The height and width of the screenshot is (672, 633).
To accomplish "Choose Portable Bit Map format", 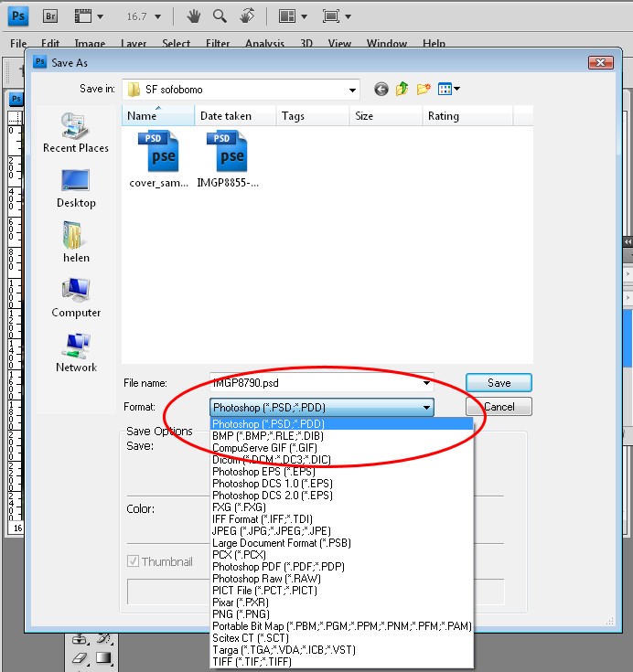I will click(342, 626).
